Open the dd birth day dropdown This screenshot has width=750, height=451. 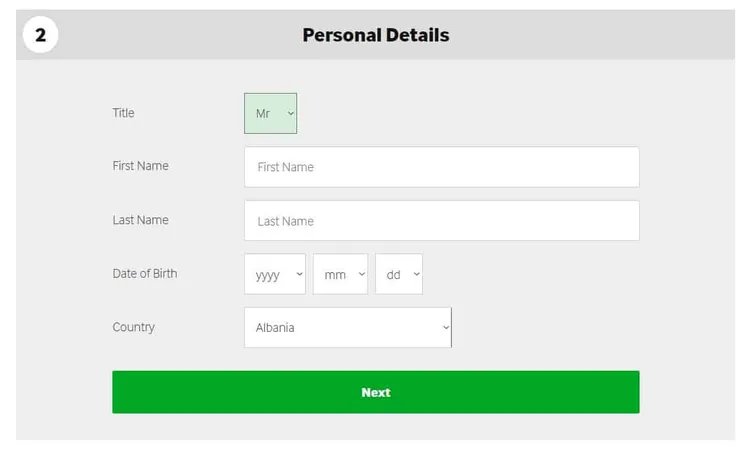[398, 275]
